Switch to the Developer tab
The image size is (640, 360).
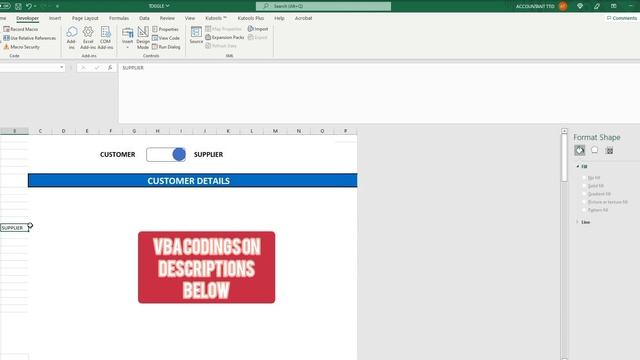tap(27, 18)
